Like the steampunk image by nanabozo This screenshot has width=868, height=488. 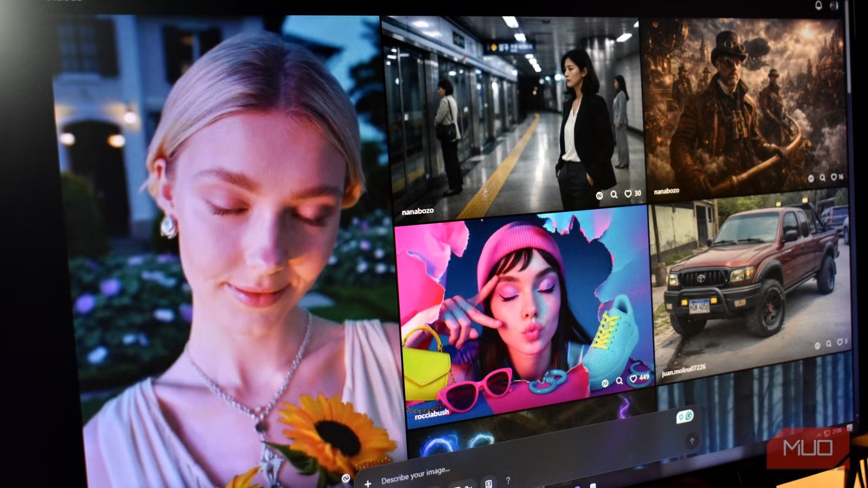coord(834,177)
